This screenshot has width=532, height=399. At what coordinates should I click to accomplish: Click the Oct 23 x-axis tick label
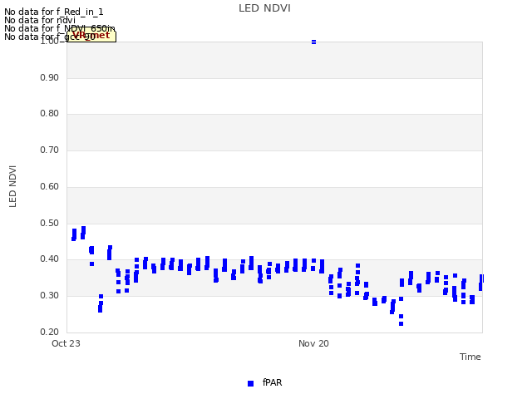(66, 343)
